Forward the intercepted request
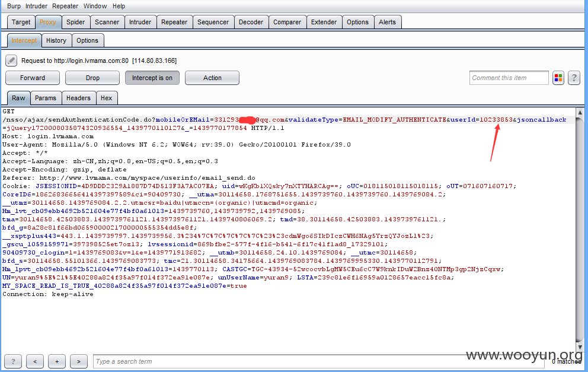Image resolution: width=588 pixels, height=372 pixels. (33, 78)
